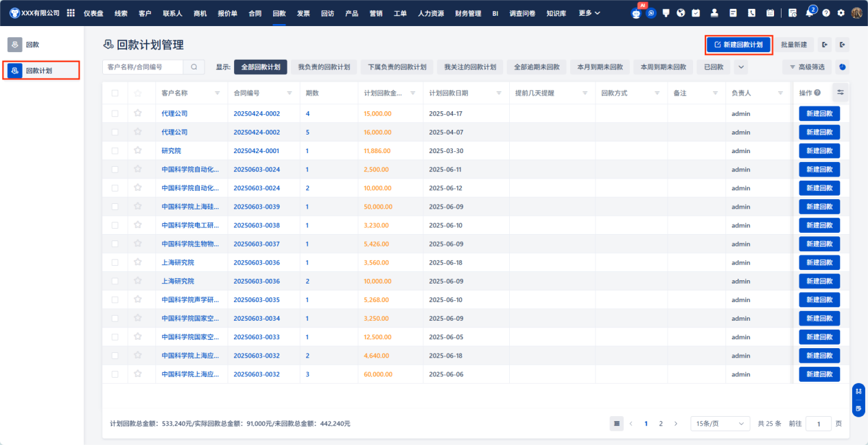Tick the select-all checkbox in table header
The width and height of the screenshot is (868, 445).
point(115,93)
